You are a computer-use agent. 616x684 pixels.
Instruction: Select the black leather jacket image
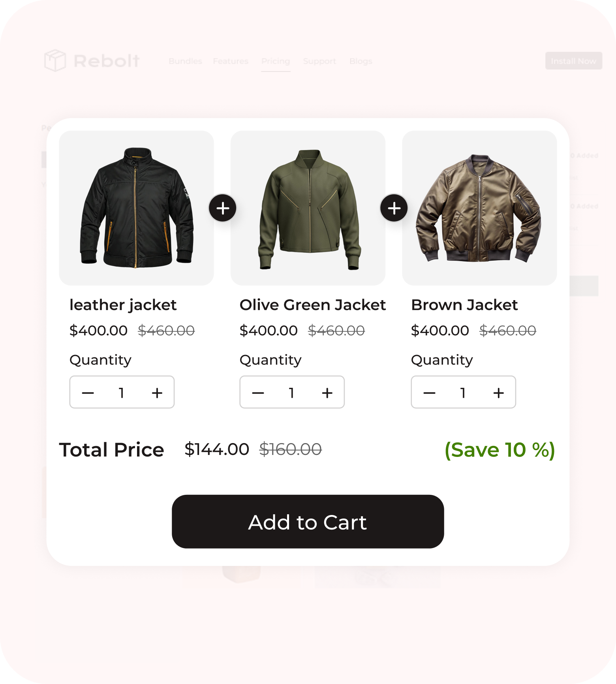[136, 208]
